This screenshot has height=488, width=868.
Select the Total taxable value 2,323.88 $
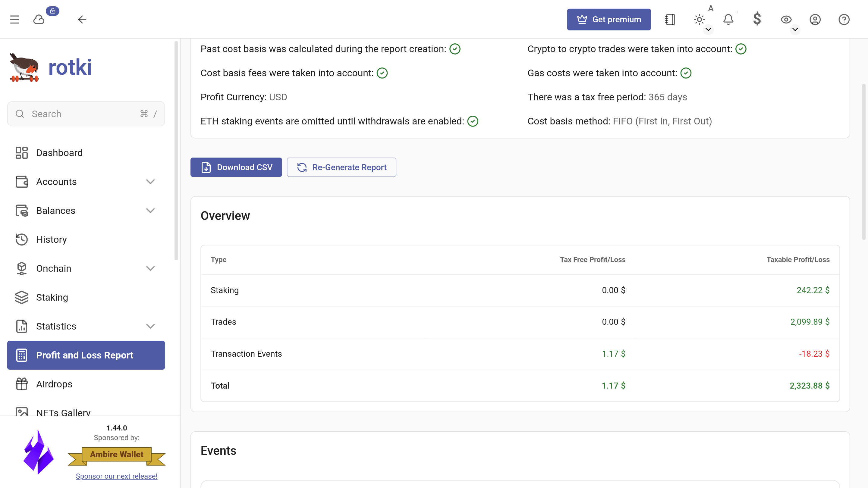pos(810,386)
